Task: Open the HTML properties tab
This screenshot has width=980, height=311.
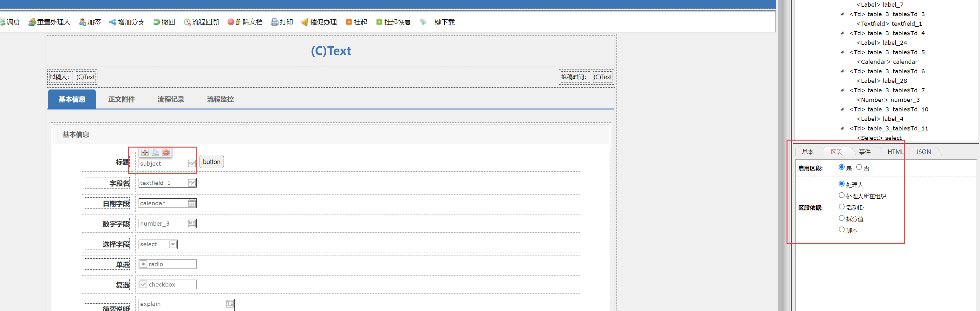Action: point(895,152)
